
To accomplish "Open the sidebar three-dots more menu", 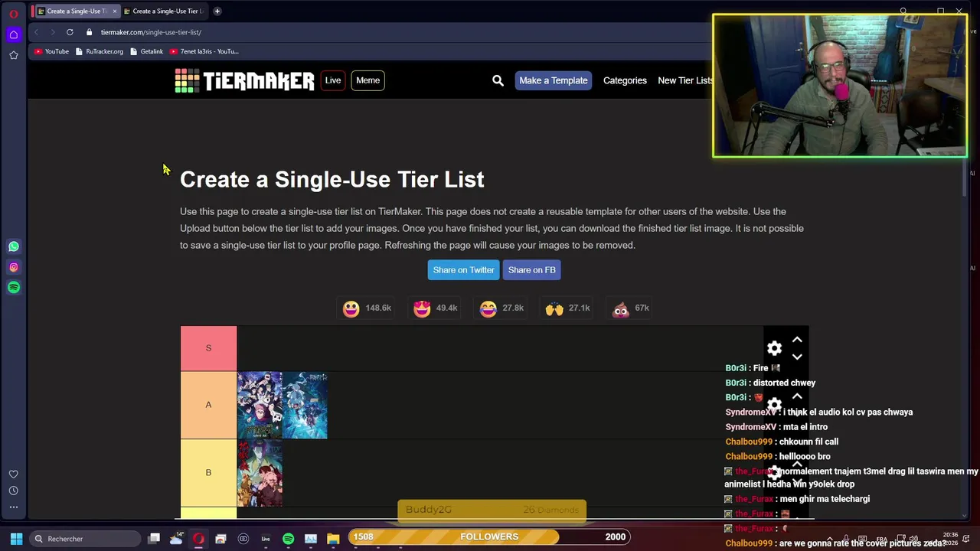I will click(x=13, y=507).
